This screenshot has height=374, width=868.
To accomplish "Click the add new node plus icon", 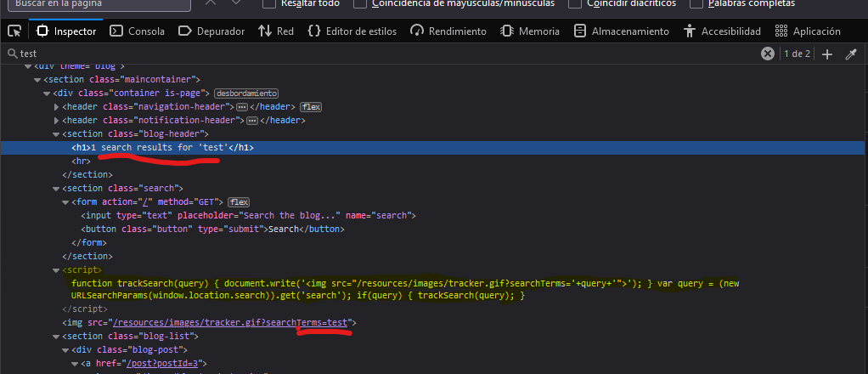I will pyautogui.click(x=827, y=54).
